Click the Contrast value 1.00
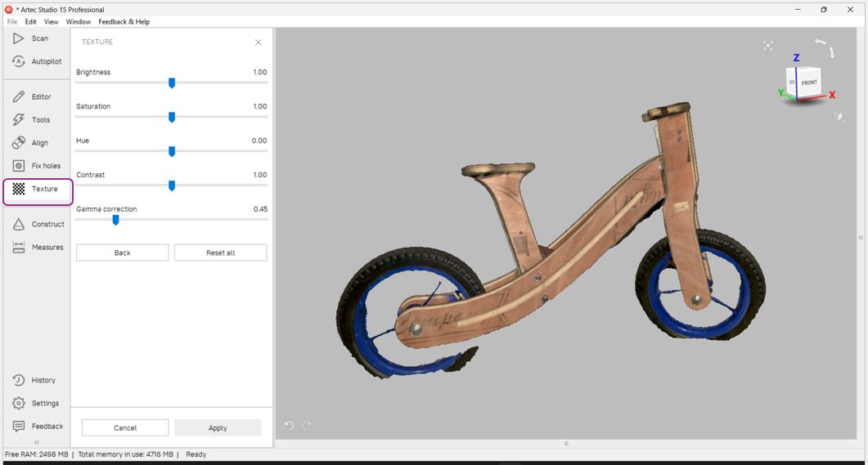Screen dimensions: 868x465 (259, 175)
